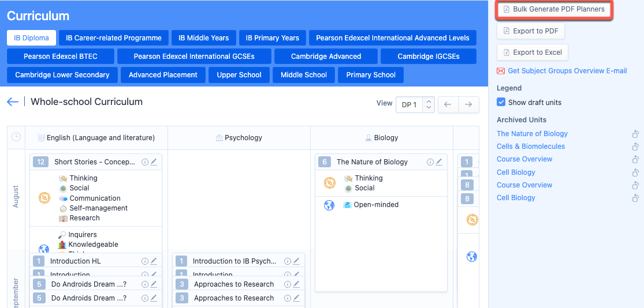Click Export to PDF button

point(531,31)
